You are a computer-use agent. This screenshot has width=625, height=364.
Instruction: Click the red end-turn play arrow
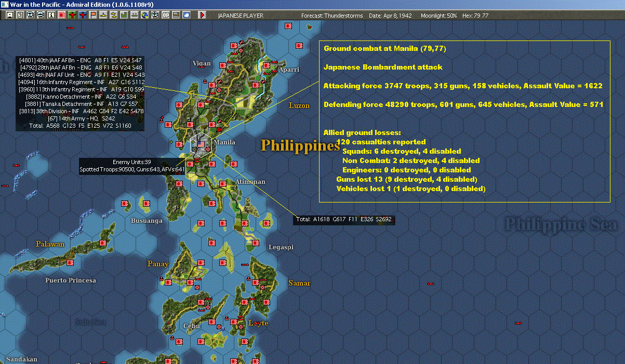202,15
